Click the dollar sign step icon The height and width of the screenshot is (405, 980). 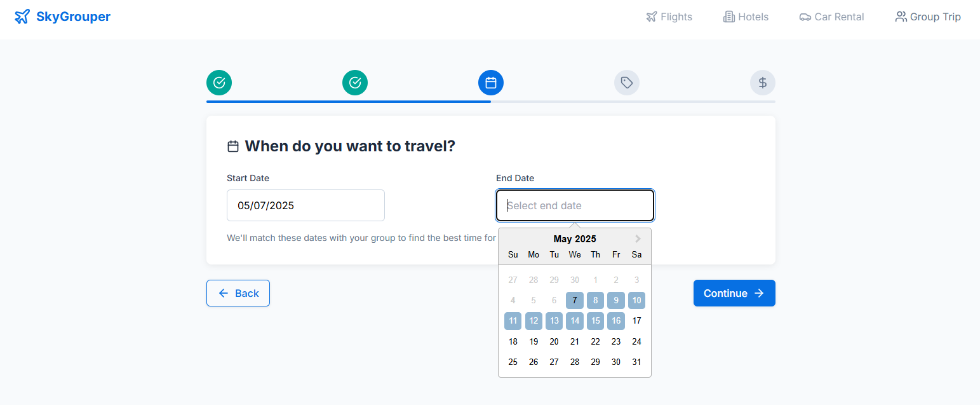[x=763, y=83]
